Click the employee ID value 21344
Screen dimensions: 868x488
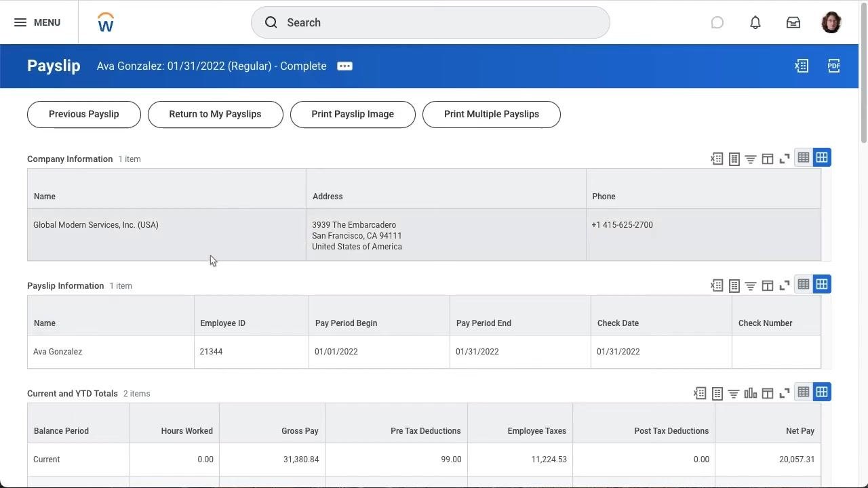click(211, 352)
